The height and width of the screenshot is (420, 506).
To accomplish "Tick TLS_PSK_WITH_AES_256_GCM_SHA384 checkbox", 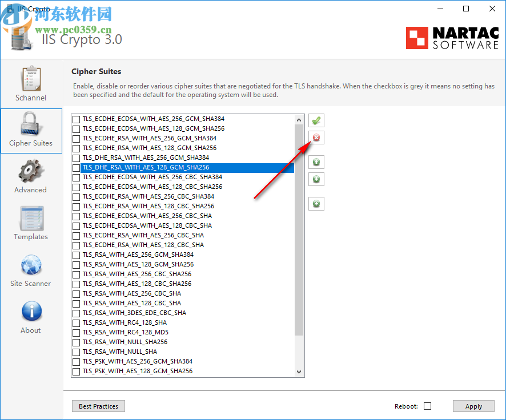I will pyautogui.click(x=76, y=362).
